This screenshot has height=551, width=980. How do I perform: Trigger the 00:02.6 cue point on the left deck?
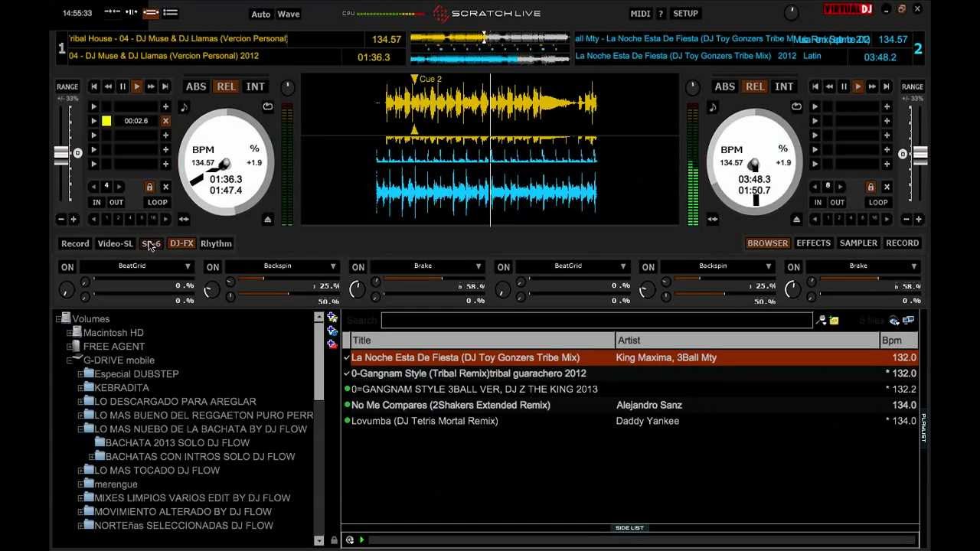93,121
